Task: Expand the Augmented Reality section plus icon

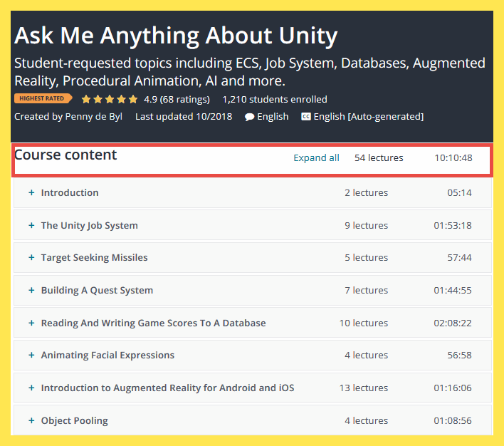Action: [x=31, y=388]
